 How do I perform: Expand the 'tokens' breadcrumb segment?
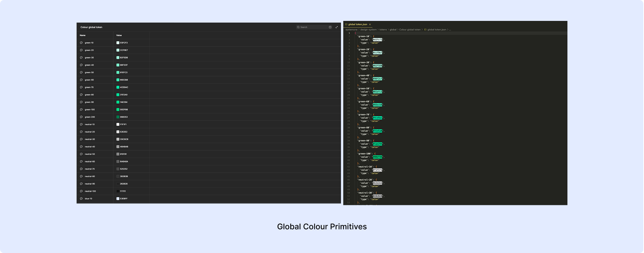[x=383, y=30]
